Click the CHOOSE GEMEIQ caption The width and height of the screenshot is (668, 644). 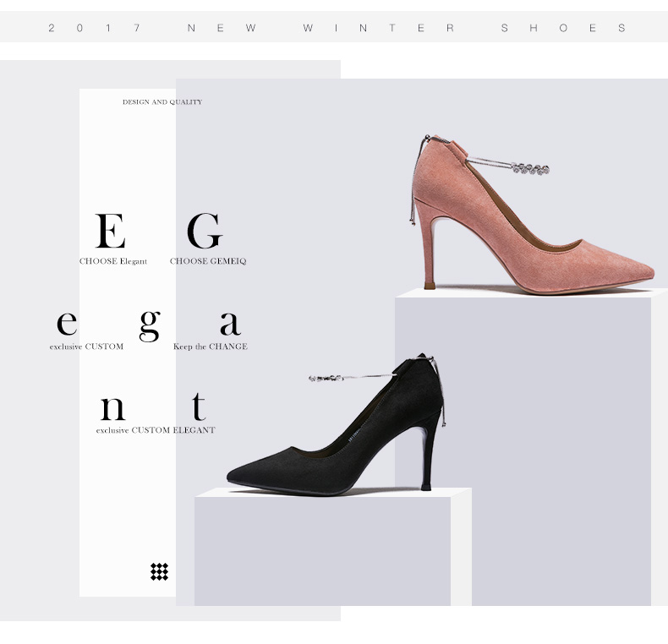[208, 262]
